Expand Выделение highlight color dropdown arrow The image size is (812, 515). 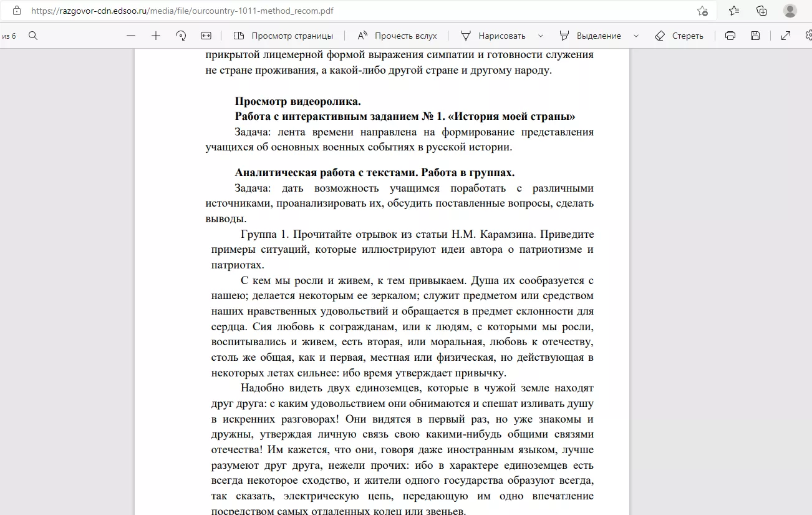coord(636,36)
